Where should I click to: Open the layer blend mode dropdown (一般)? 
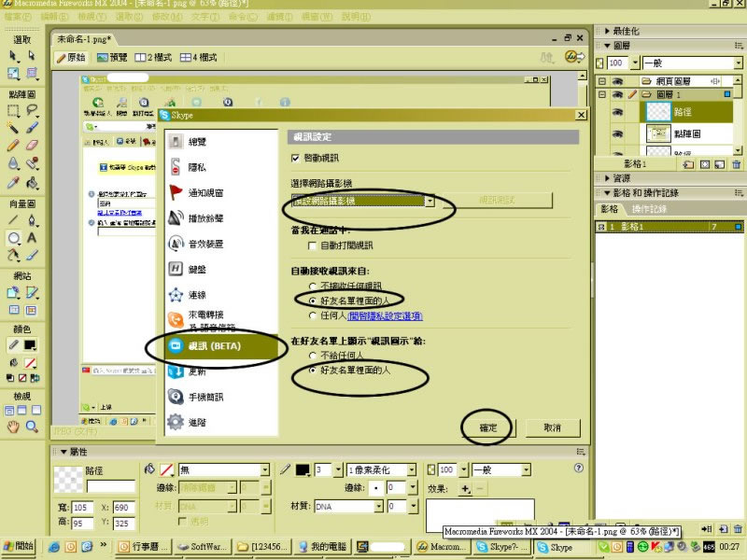pos(738,63)
